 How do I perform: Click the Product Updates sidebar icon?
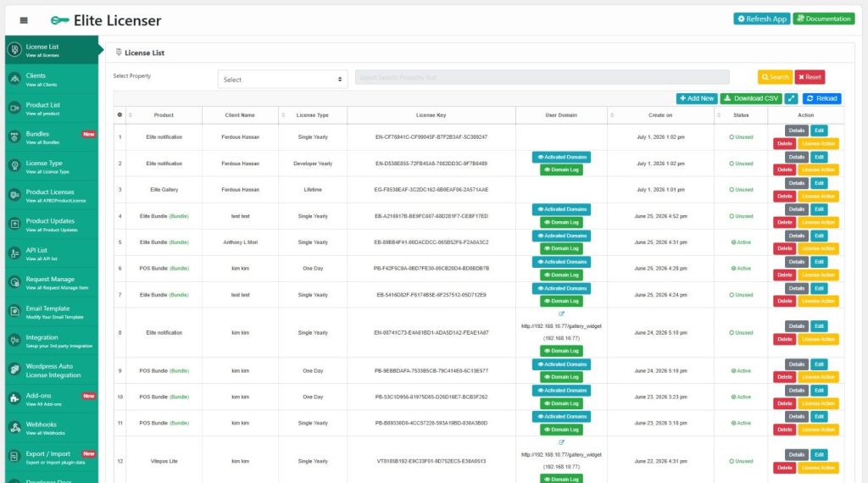pos(14,225)
